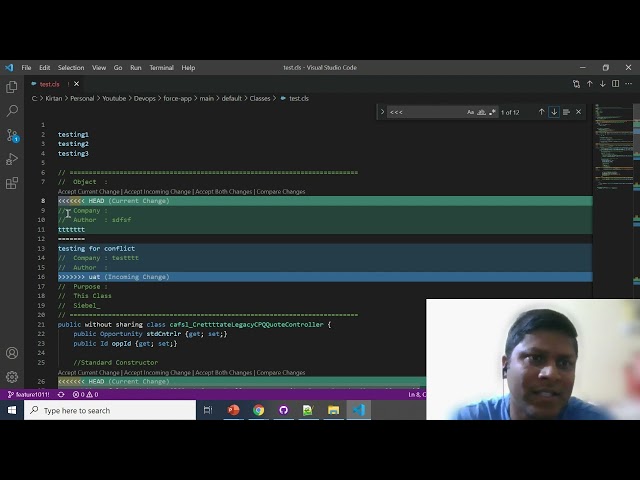Open the Selection menu
This screenshot has height=480, width=640.
coord(71,68)
